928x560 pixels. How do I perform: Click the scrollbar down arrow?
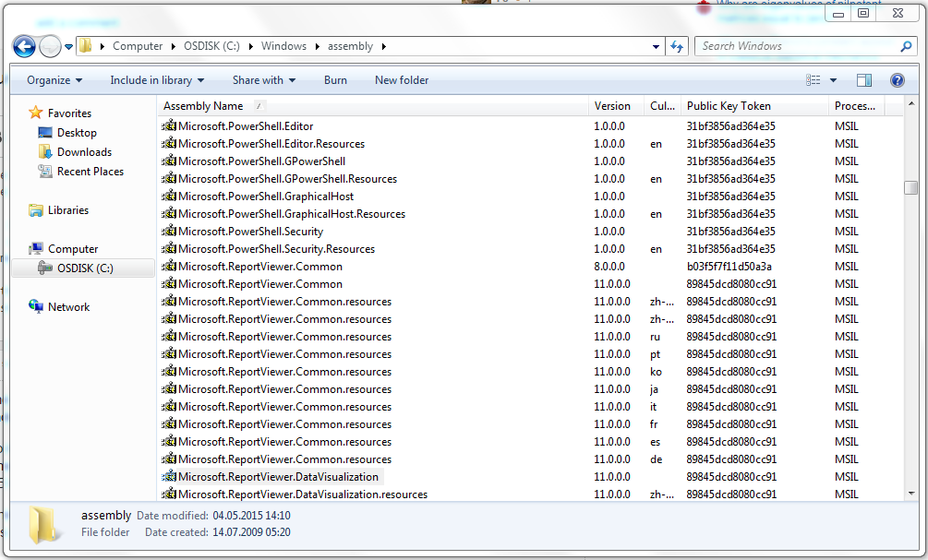[x=910, y=494]
